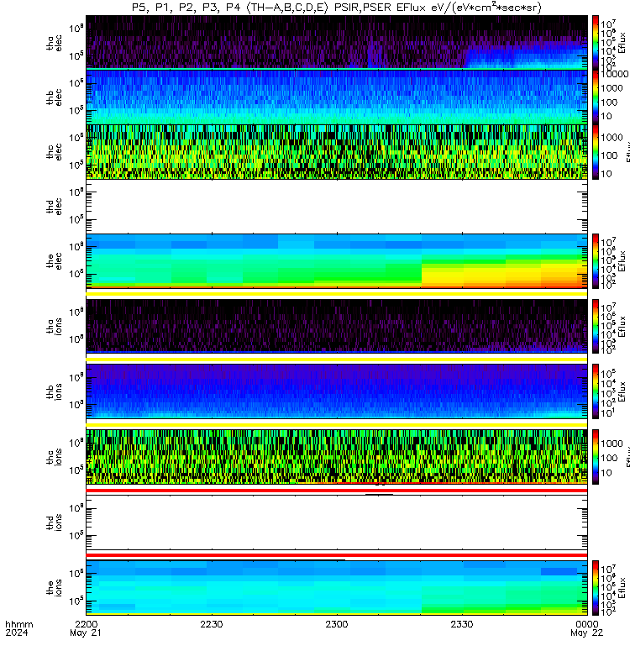Screen dimensions: 630x672
Task: Click inside the tha ions spectrogram panel
Action: (337, 326)
